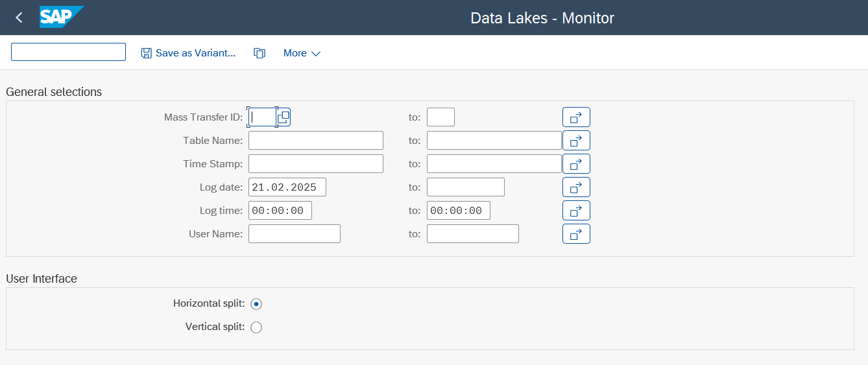Select the Vertical split radio button
Image resolution: width=868 pixels, height=365 pixels.
pos(256,327)
